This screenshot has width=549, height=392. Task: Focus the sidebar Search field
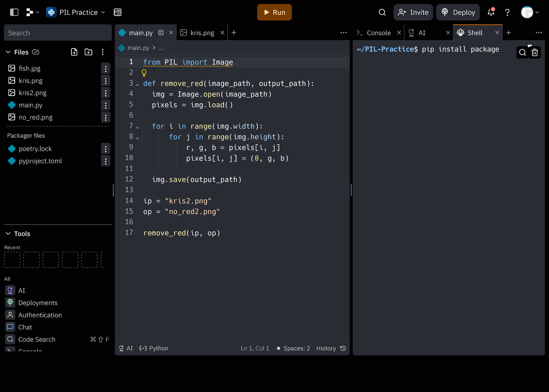click(58, 33)
